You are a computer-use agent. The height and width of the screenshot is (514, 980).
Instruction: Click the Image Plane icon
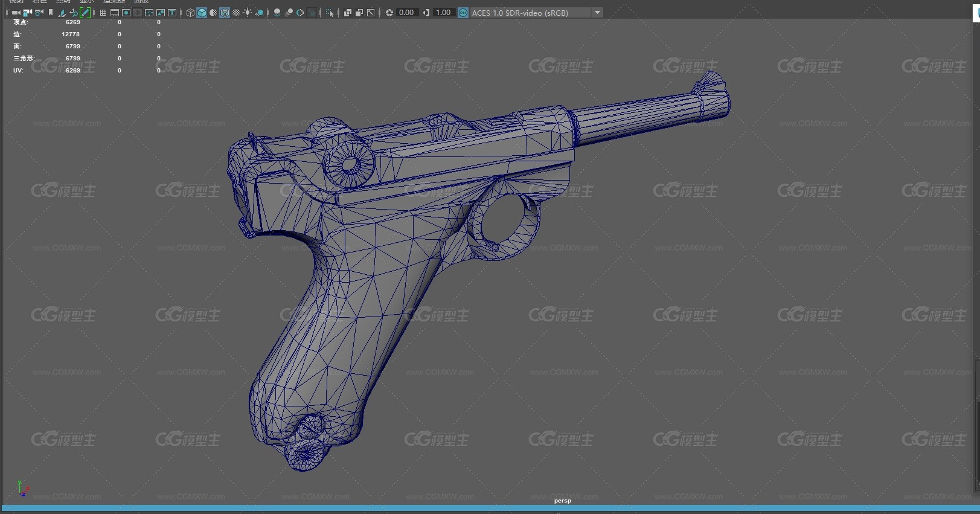click(x=62, y=13)
